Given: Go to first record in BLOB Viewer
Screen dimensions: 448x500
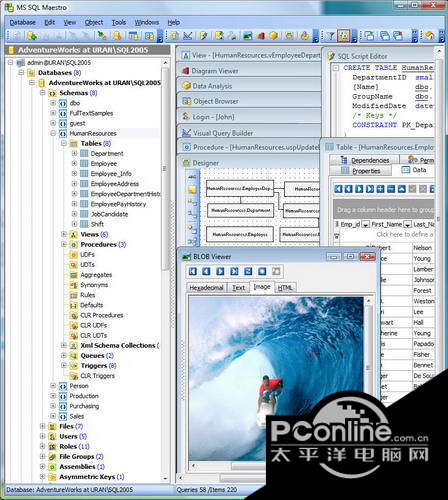Looking at the screenshot, I should tap(192, 271).
